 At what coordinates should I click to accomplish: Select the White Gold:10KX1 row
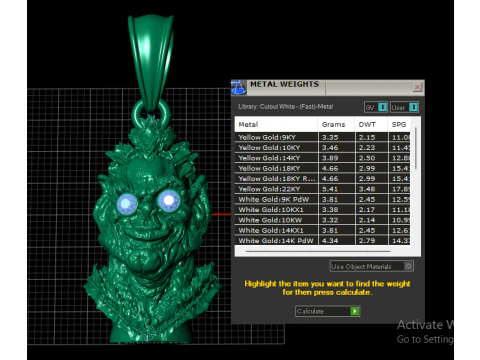tap(323, 210)
